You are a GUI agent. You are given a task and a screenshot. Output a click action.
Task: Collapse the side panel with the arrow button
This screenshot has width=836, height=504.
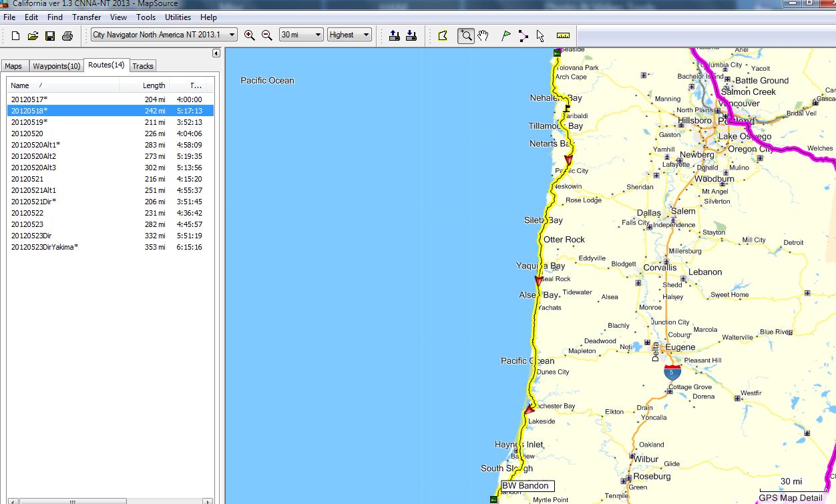[x=216, y=53]
